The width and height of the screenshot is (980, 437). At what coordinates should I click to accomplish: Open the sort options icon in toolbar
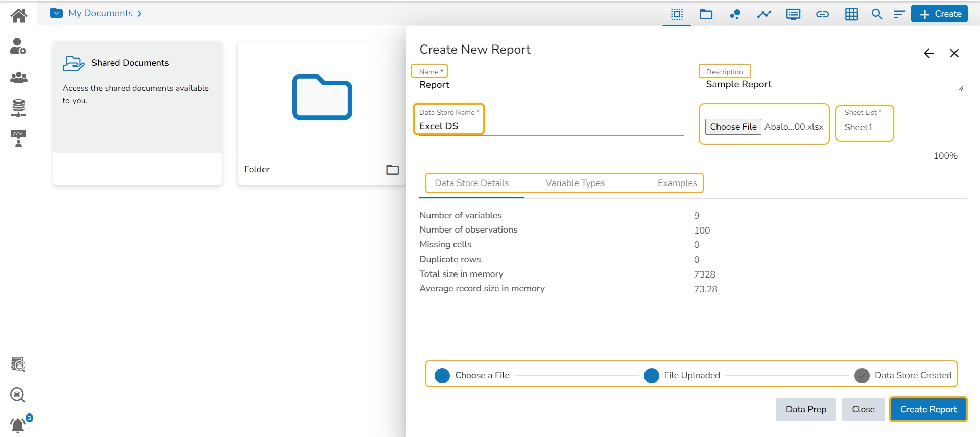(x=899, y=14)
